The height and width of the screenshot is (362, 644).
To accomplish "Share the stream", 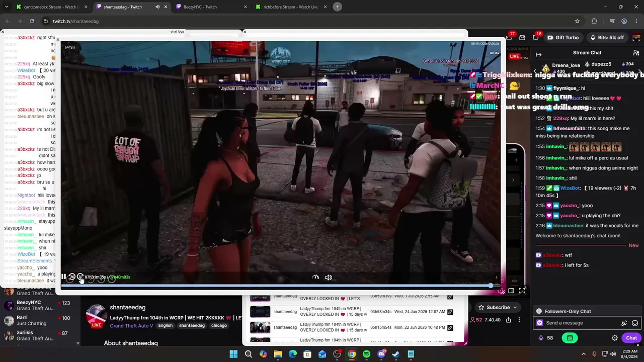I will (x=509, y=320).
